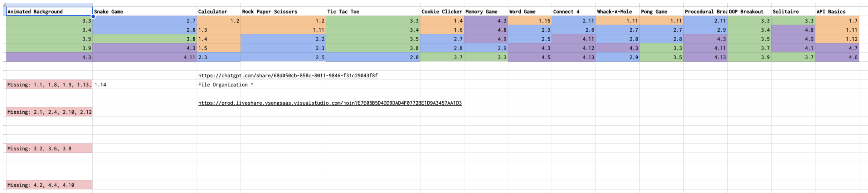
Task: Click the Rock Paper Scissors header cell
Action: tap(283, 11)
